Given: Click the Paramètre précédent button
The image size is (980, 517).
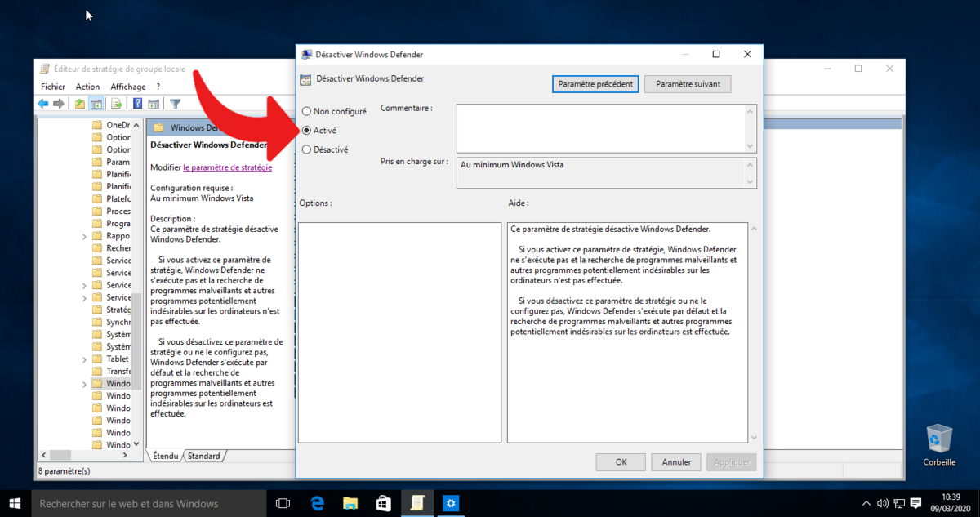Looking at the screenshot, I should pos(595,84).
